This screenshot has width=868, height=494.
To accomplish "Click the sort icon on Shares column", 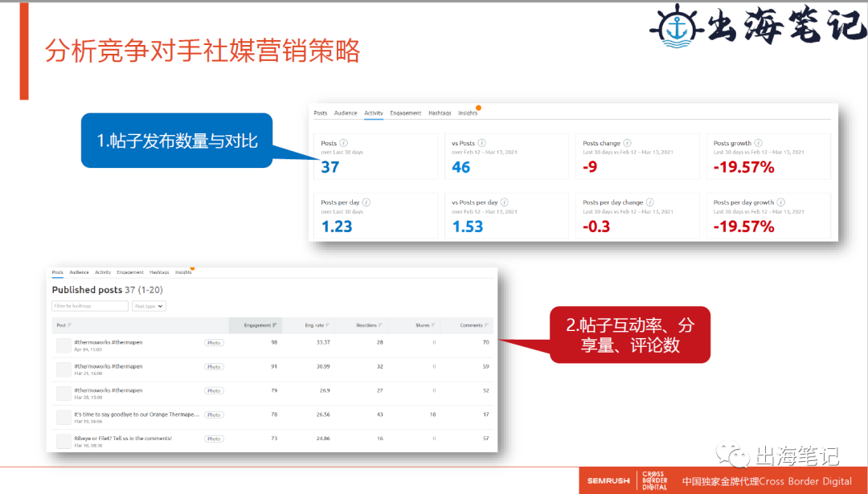I will click(433, 325).
